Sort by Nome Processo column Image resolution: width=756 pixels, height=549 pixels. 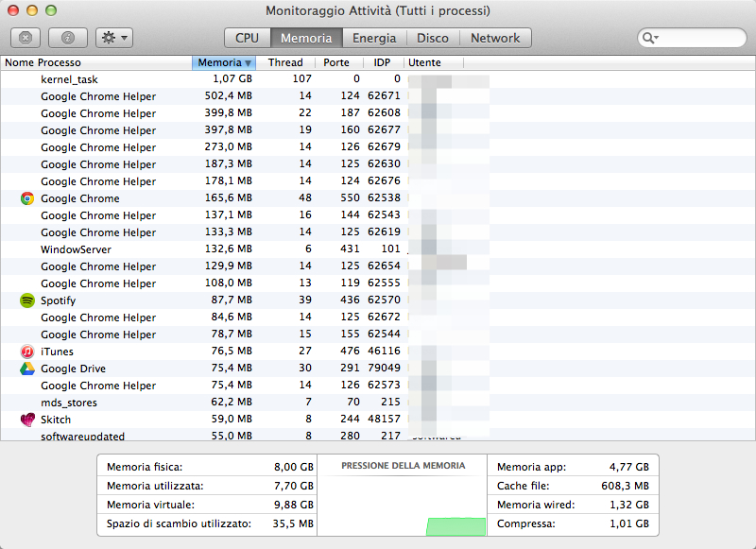coord(96,62)
